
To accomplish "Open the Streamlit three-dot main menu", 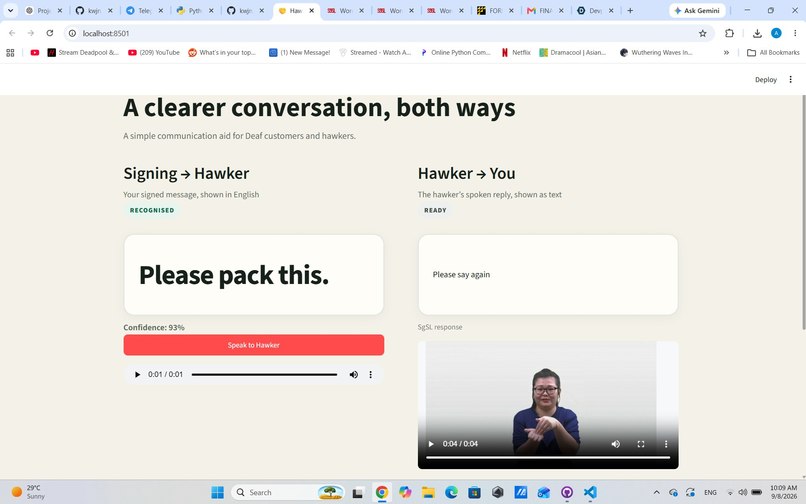I will (x=791, y=80).
